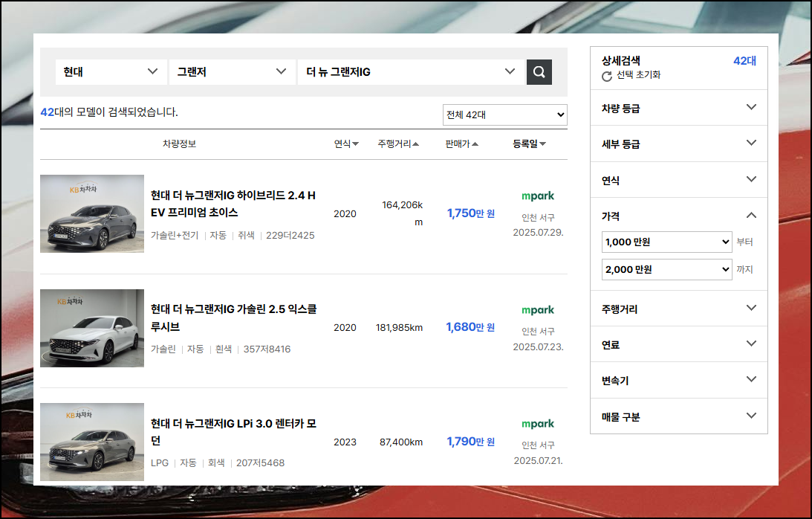Screen dimensions: 812x519
Task: Open the 2,000 만원 maximum price dropdown
Action: coord(667,270)
